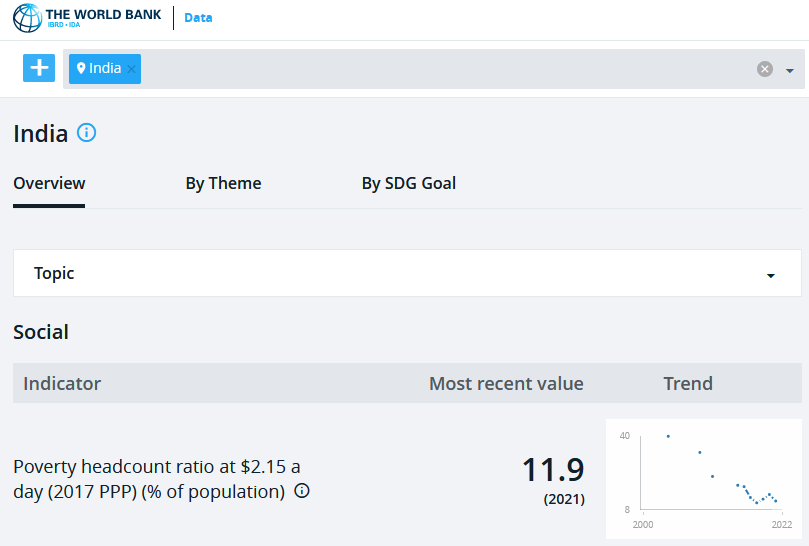Select the Overview tab
The width and height of the screenshot is (809, 546).
coord(49,183)
